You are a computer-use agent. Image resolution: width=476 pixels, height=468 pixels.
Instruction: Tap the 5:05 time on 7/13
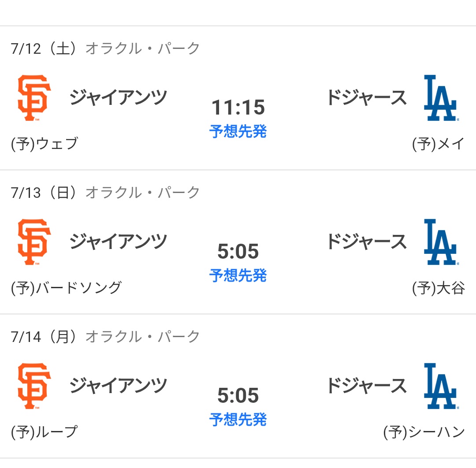click(x=238, y=252)
